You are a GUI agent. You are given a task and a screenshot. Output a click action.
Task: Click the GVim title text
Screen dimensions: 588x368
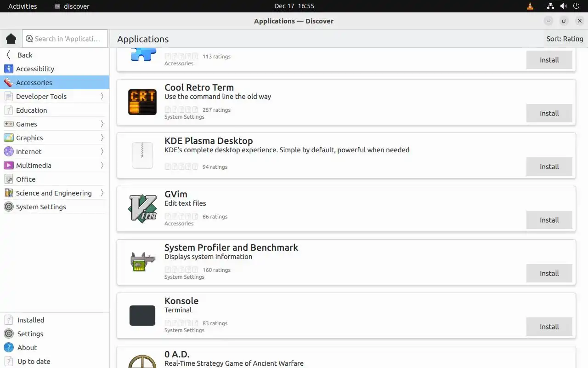pos(176,194)
